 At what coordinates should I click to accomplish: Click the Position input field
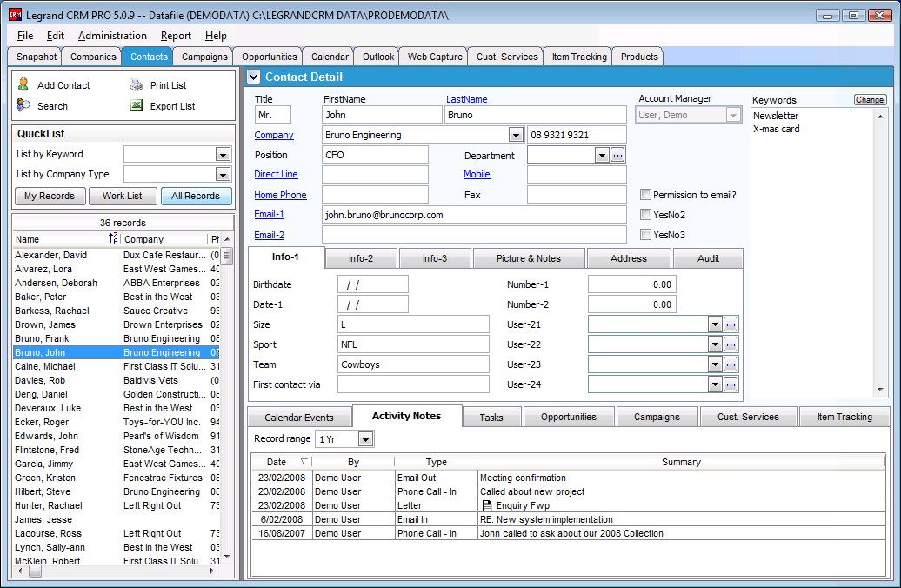pos(375,155)
